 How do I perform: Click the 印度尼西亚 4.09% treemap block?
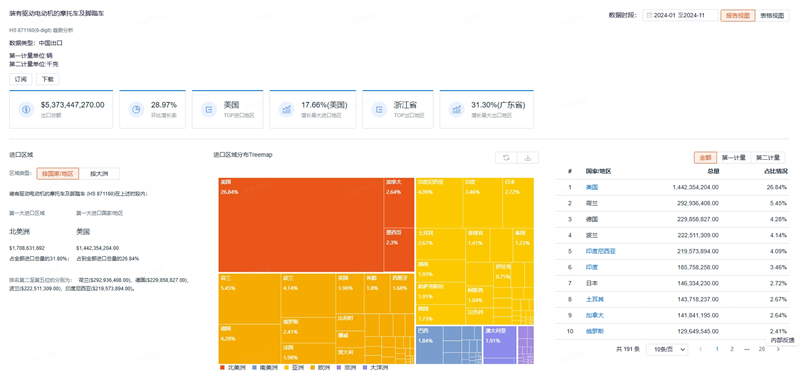pyautogui.click(x=439, y=203)
